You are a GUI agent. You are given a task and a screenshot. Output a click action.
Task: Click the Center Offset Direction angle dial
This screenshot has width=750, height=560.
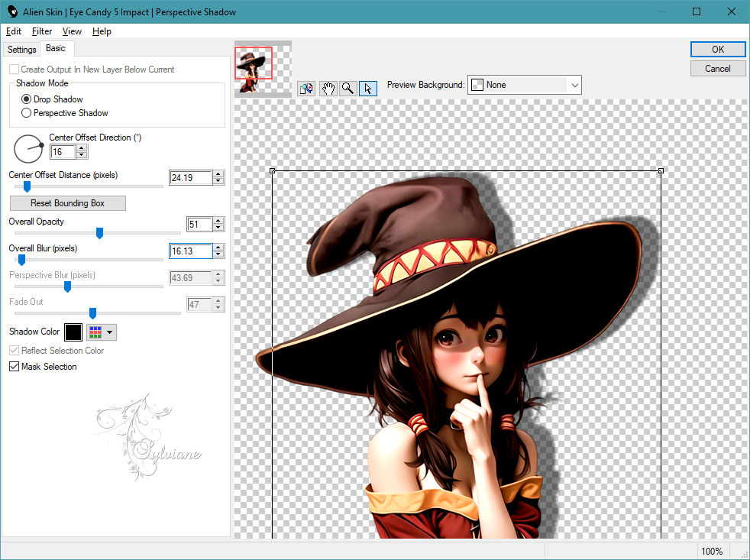[x=29, y=149]
